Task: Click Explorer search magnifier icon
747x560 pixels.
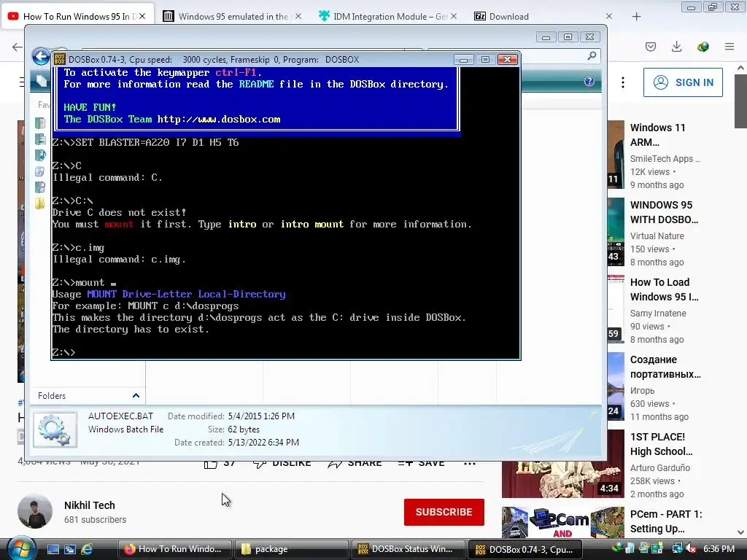Action: pos(592,55)
